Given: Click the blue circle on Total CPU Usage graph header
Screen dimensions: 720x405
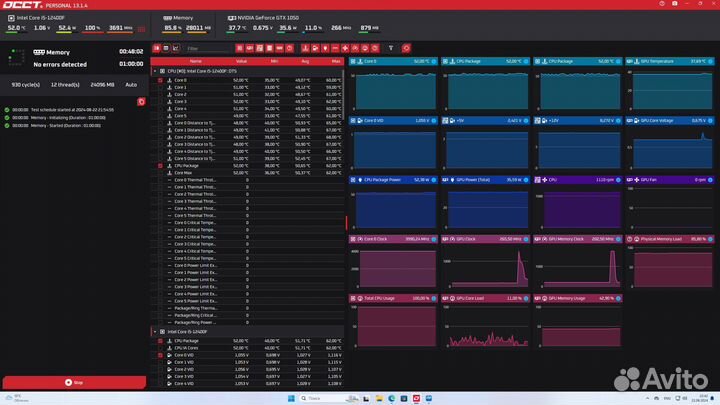Looking at the screenshot, I should [434, 298].
